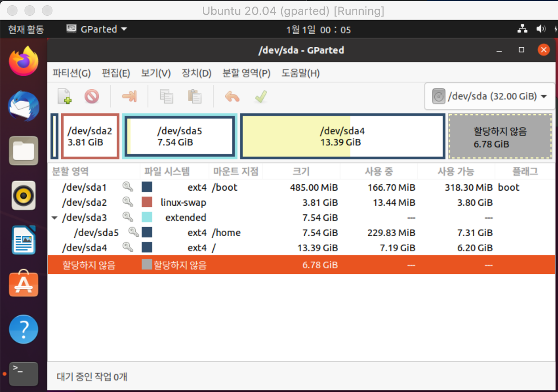Open Ubuntu Software from the dock

tap(24, 284)
